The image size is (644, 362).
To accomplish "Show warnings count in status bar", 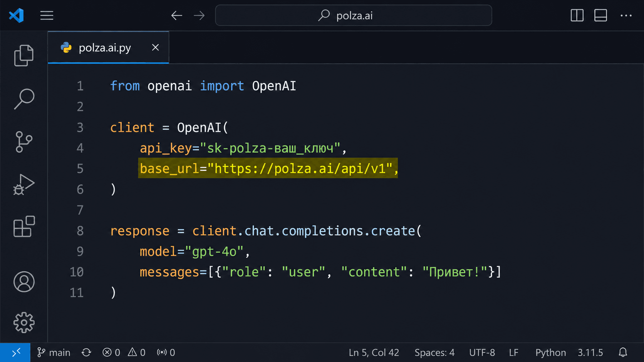I will [137, 352].
